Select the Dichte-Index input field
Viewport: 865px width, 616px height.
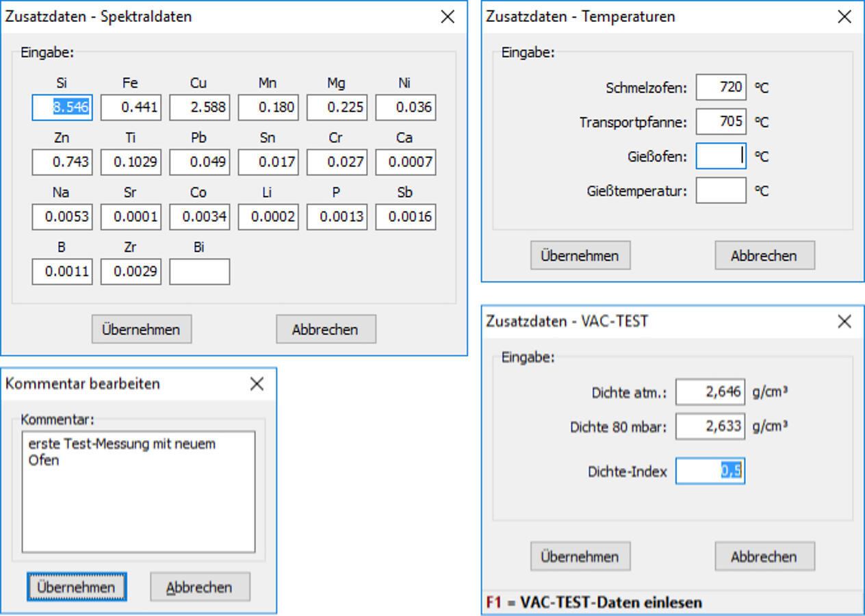point(710,472)
